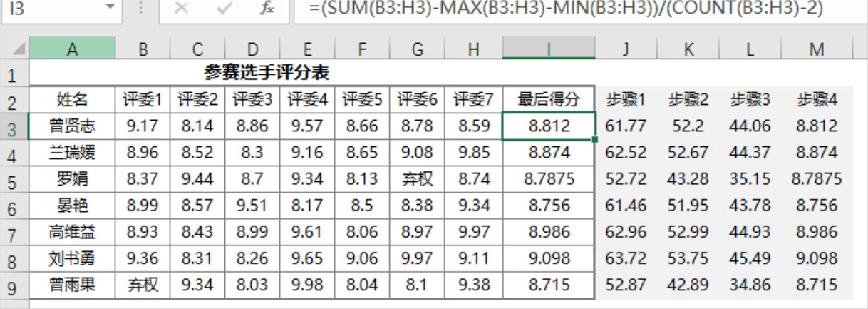Select column J header
This screenshot has width=868, height=309.
(625, 49)
